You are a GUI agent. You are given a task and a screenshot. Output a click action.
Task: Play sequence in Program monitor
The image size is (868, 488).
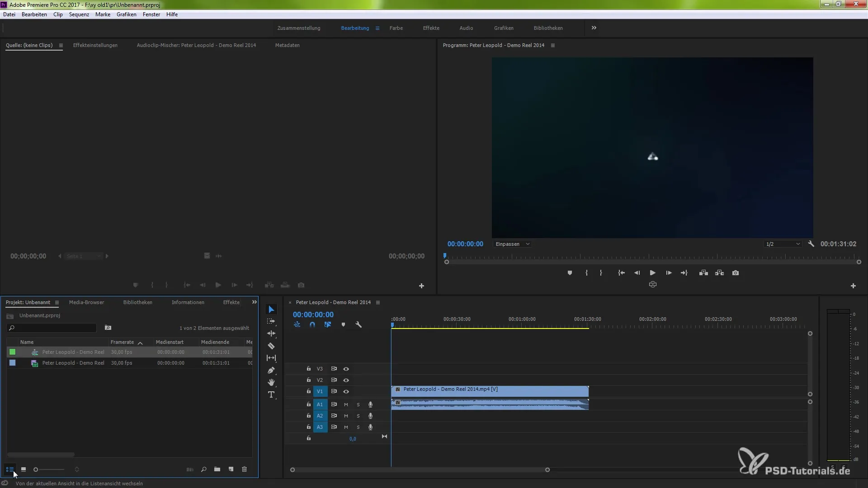652,273
